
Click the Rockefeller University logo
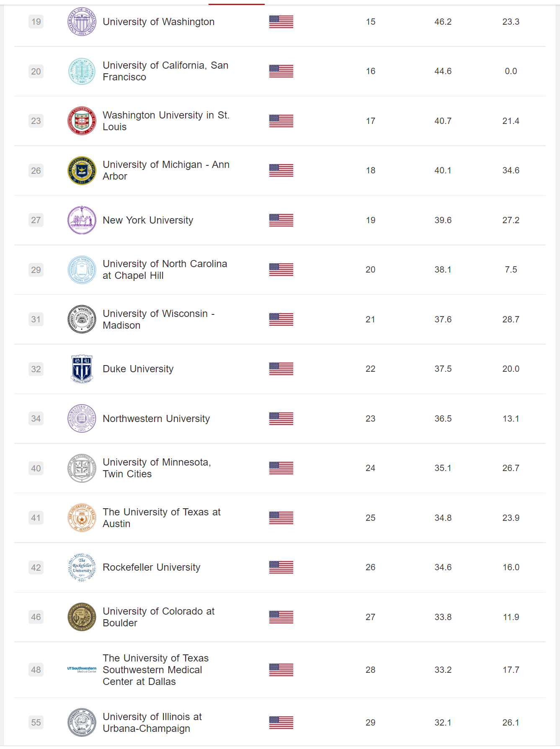pos(82,567)
